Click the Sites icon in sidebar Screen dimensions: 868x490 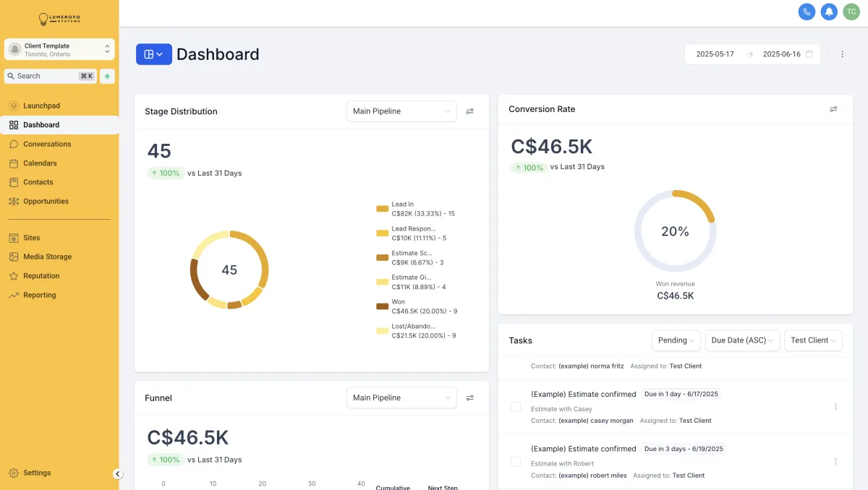coord(14,238)
